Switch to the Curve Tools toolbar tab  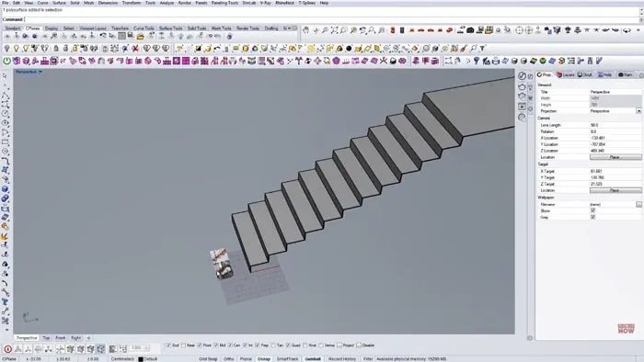pos(144,28)
